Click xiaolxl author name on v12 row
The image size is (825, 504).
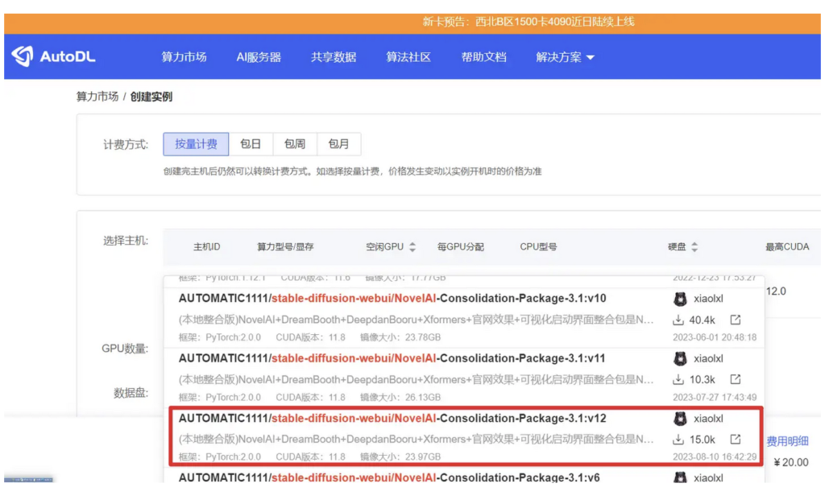(708, 419)
